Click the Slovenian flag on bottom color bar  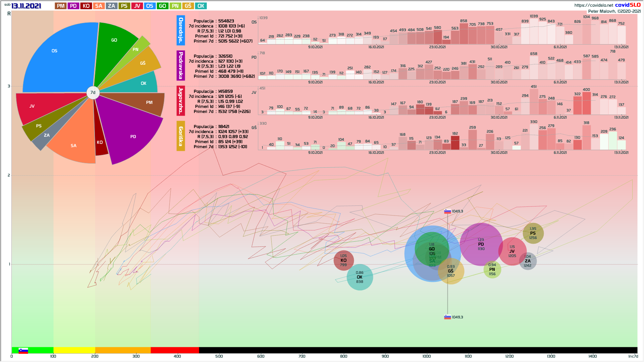23,351
